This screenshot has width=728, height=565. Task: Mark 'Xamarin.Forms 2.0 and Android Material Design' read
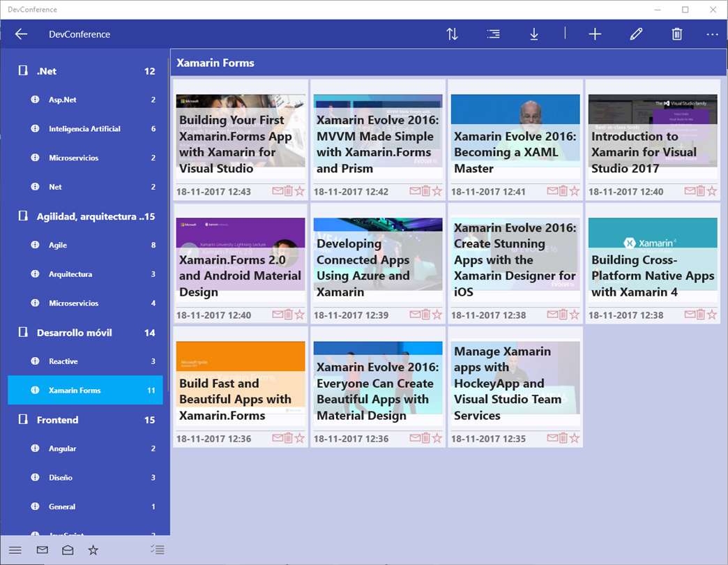pyautogui.click(x=278, y=315)
